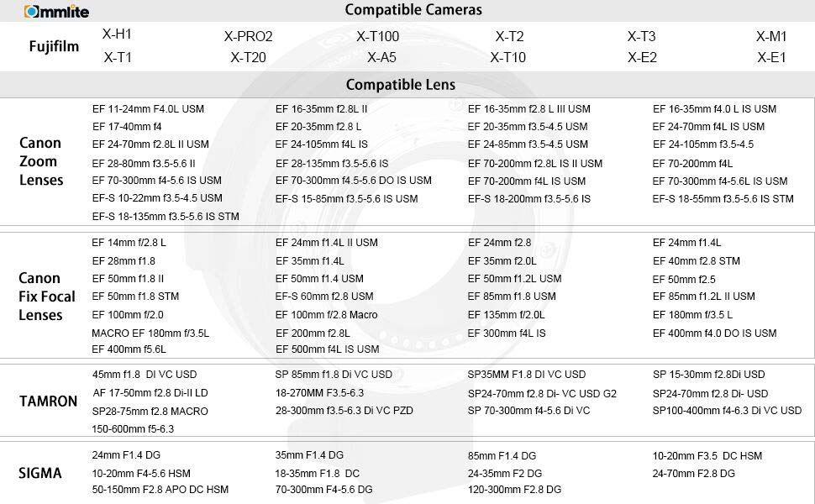Click EF 11-24mm F4.0L USM entry
Screen dimensions: 815x504
[148, 109]
